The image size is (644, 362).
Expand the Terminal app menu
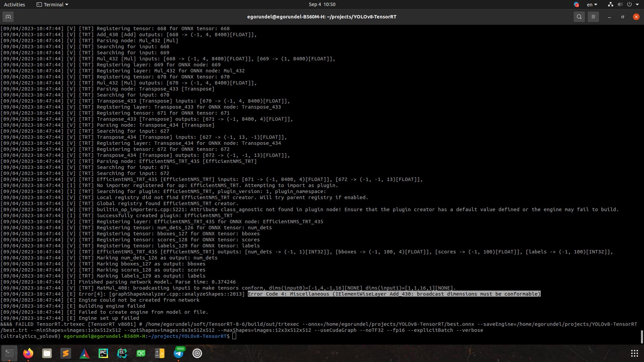(52, 4)
